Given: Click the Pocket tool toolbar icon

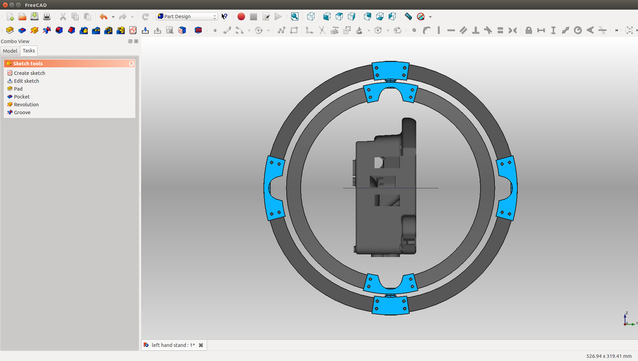Looking at the screenshot, I should coord(22,30).
